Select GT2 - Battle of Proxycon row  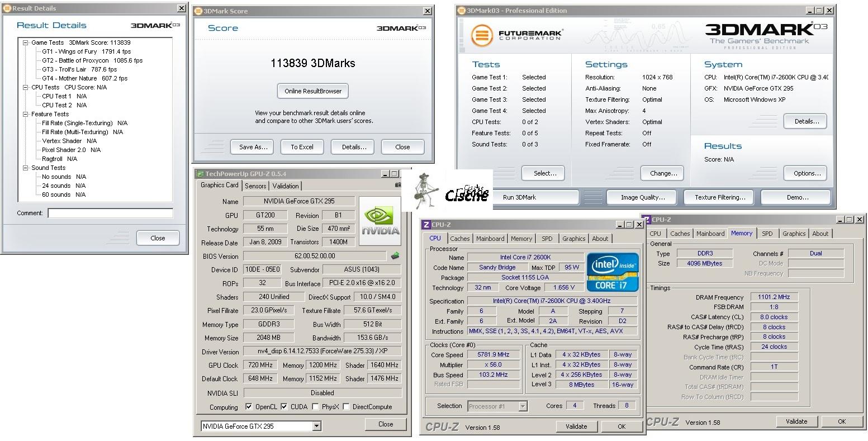[92, 60]
